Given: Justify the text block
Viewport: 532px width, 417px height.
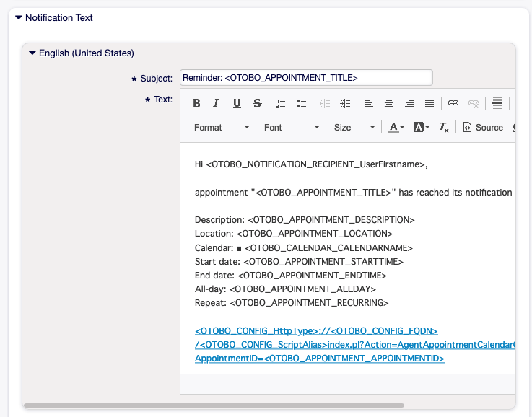Looking at the screenshot, I should [x=429, y=104].
